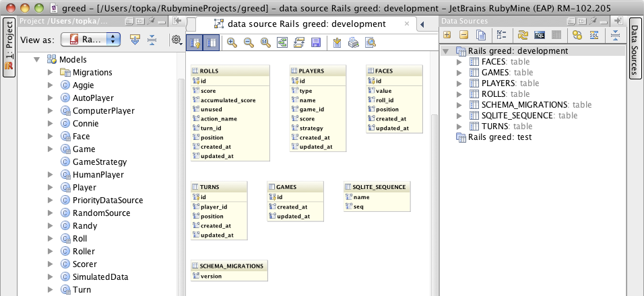This screenshot has height=296, width=644.
Task: Switch to data source Rails greed: development tab
Action: (307, 24)
